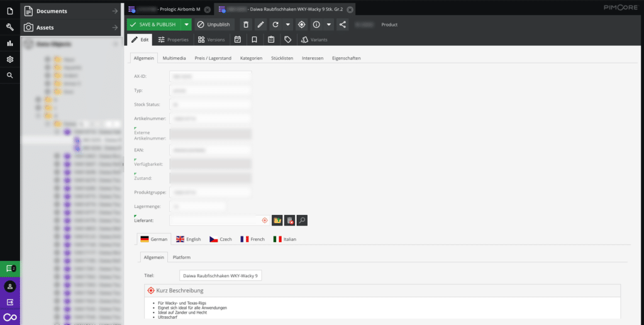Open the Settings gear icon in sidebar

tap(10, 60)
